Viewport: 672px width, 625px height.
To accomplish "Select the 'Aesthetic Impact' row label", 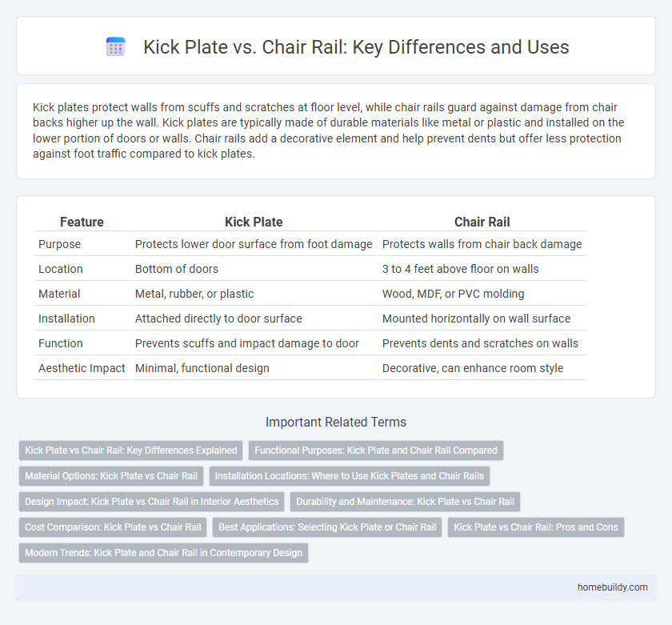I will [82, 368].
